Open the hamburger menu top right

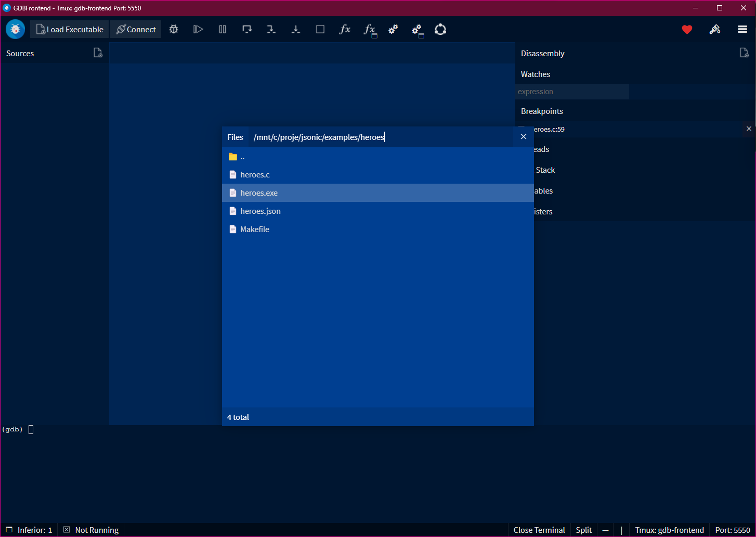(742, 30)
